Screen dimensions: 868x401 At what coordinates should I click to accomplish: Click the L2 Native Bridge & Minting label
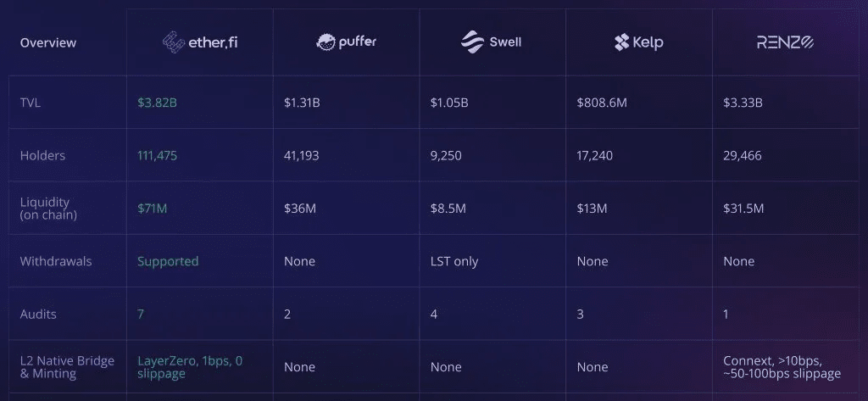pyautogui.click(x=67, y=367)
